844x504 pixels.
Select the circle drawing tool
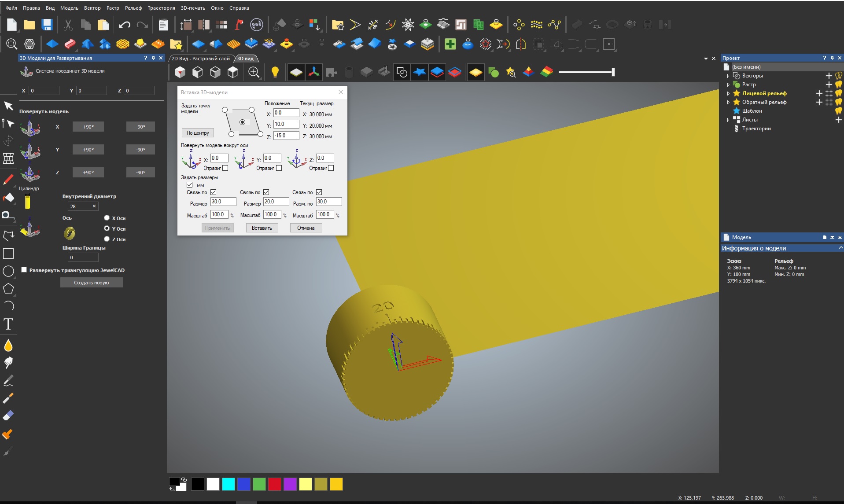pyautogui.click(x=8, y=271)
